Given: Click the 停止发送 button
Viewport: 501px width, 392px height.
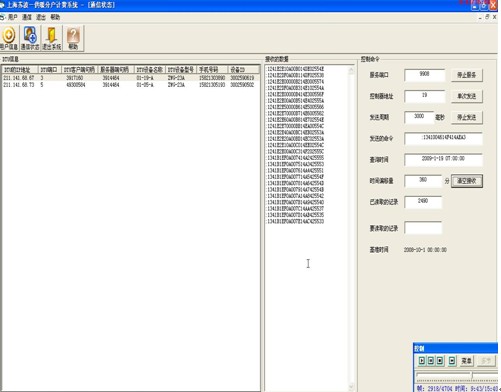Looking at the screenshot, I should pos(467,117).
